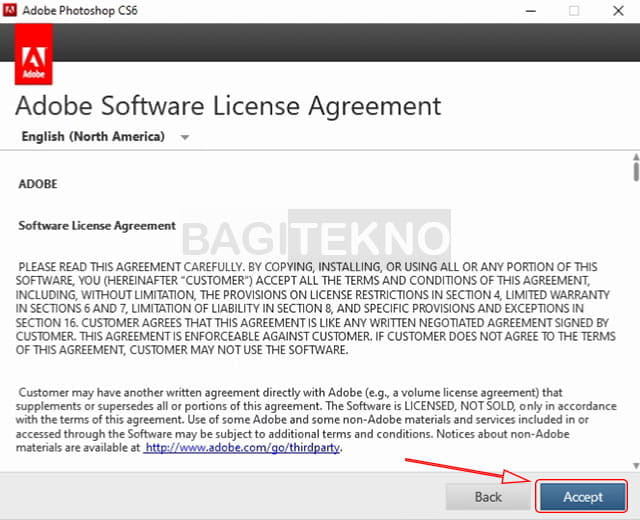Click the "Adobe Software License Agreement" title
Screen dimensions: 640x520
pyautogui.click(x=228, y=106)
